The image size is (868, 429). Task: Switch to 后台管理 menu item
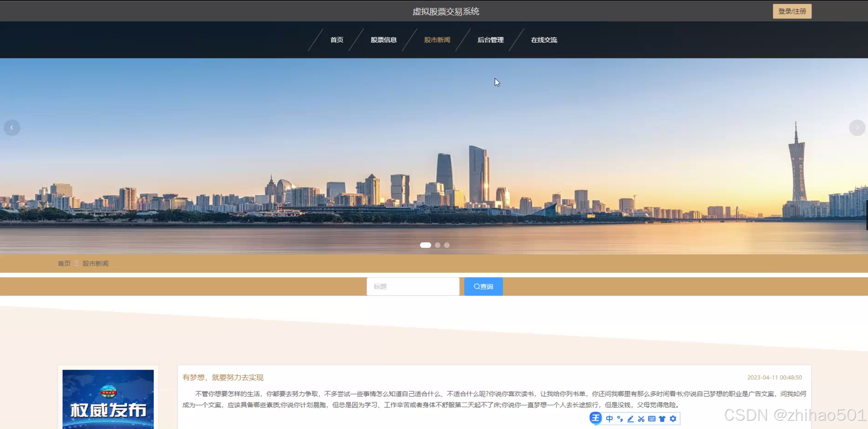(x=490, y=40)
